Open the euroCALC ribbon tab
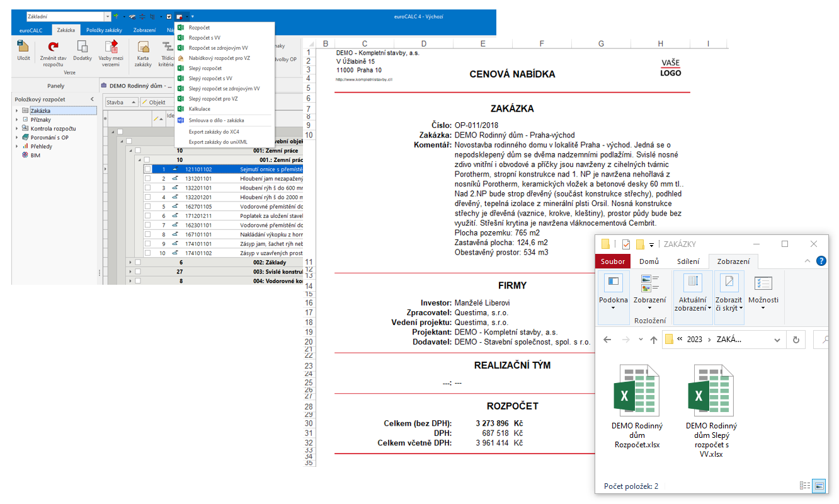839x504 pixels. [31, 30]
